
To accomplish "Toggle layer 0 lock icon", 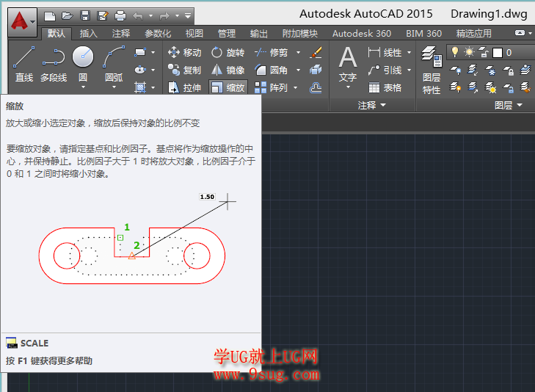I will click(484, 52).
